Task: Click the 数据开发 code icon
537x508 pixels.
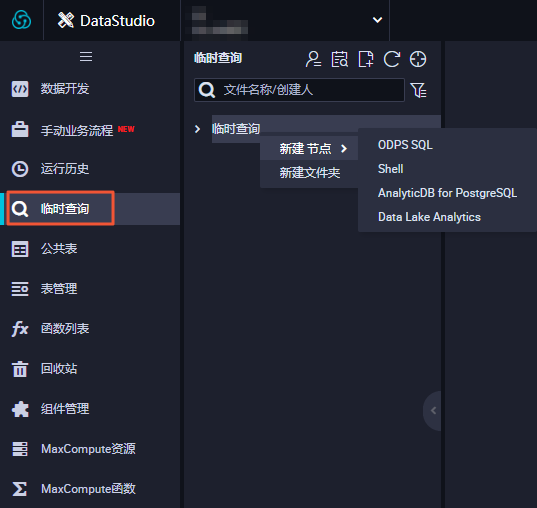Action: pyautogui.click(x=20, y=89)
